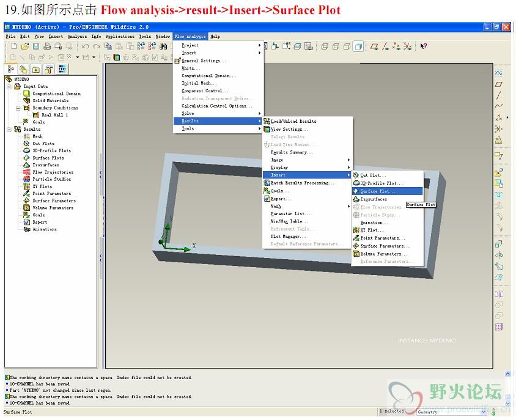The image size is (516, 420).
Task: Select Solid Materials in tree
Action: [x=50, y=101]
